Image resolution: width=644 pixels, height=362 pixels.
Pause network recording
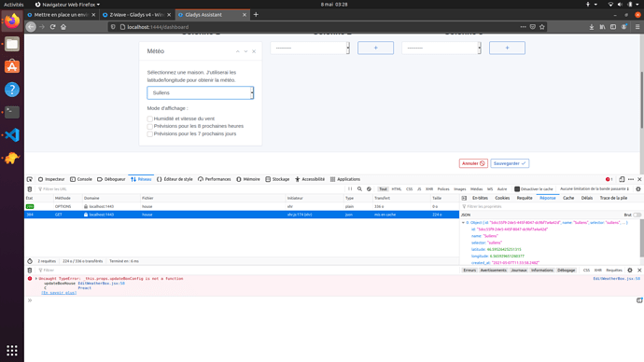(x=350, y=189)
